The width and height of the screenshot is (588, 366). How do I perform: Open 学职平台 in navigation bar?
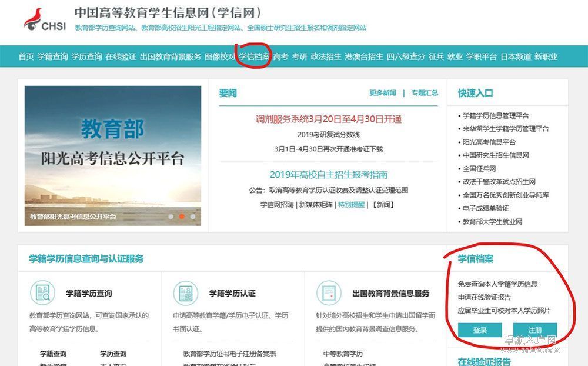(482, 56)
